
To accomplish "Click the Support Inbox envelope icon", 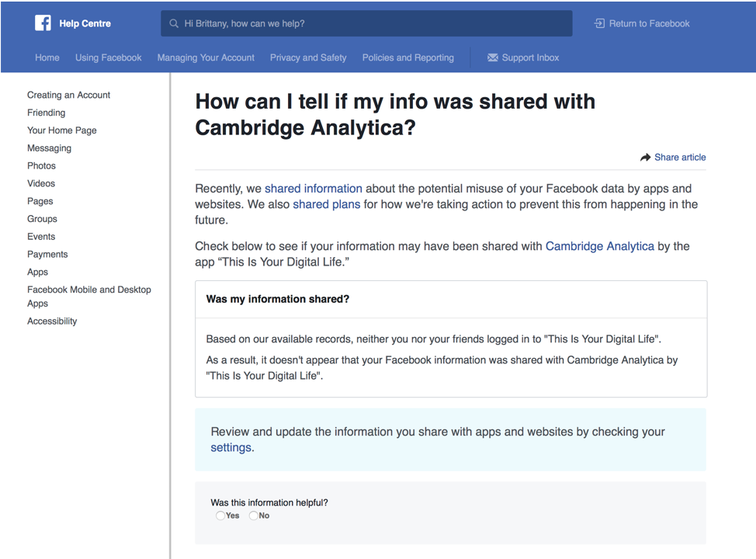I will click(x=492, y=58).
